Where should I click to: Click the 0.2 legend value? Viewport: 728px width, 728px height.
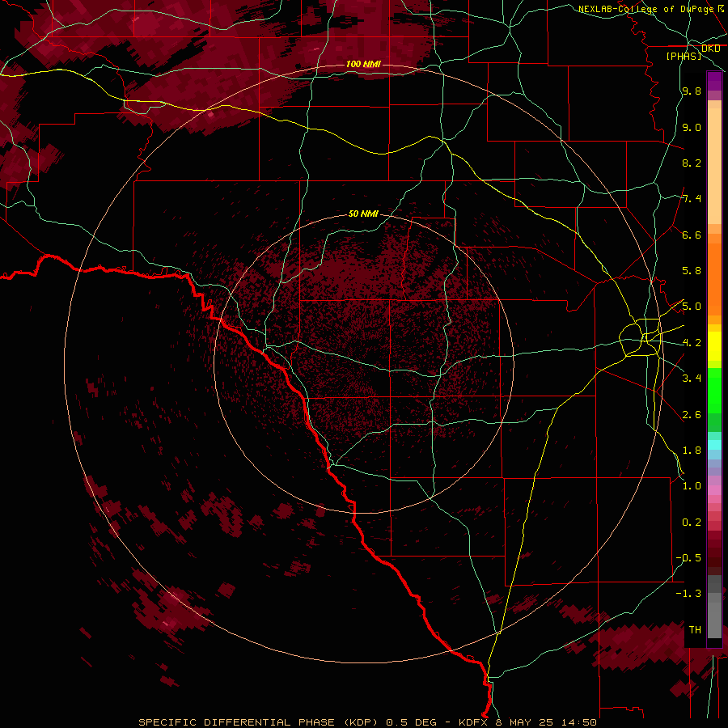click(x=692, y=523)
